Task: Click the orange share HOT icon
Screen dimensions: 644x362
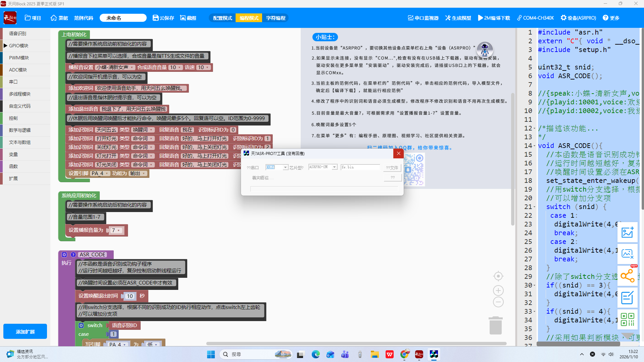Action: [x=627, y=276]
